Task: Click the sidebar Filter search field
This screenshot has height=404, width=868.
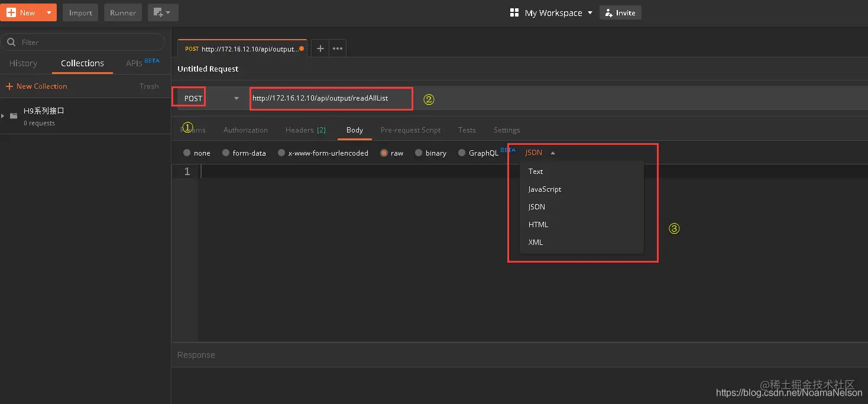Action: tap(83, 42)
